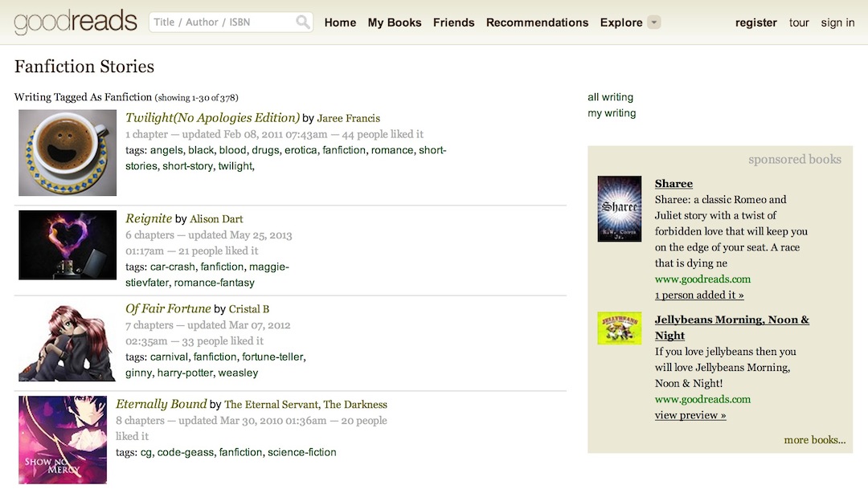Open the anime girl thumbnail for Of Fair Fortune
This screenshot has height=493, width=868.
pos(68,343)
